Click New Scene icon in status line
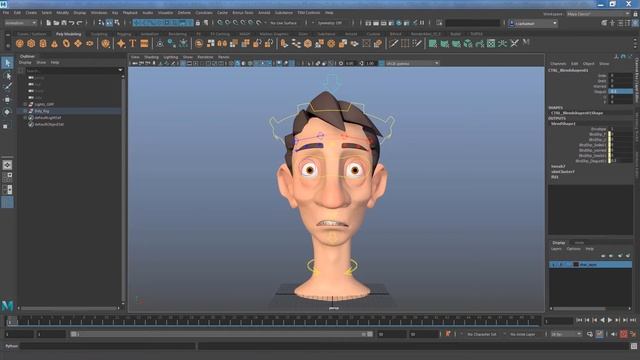This screenshot has width=640, height=360. (49, 23)
